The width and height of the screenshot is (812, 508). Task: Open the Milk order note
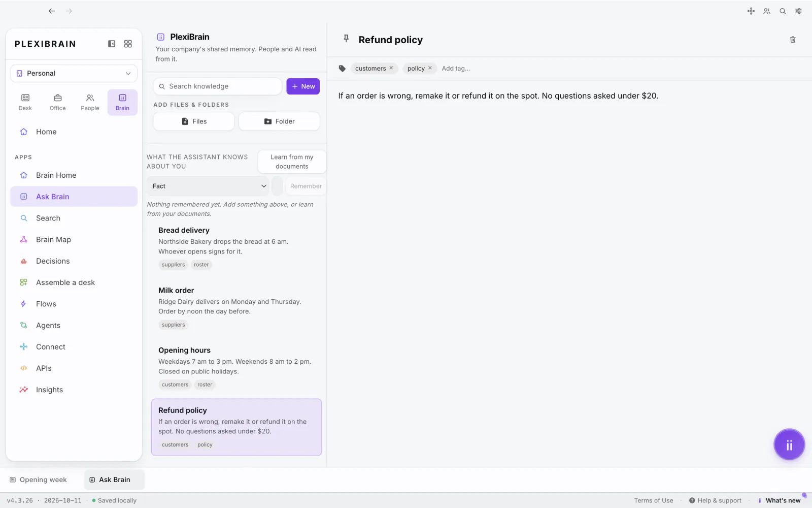pos(236,307)
